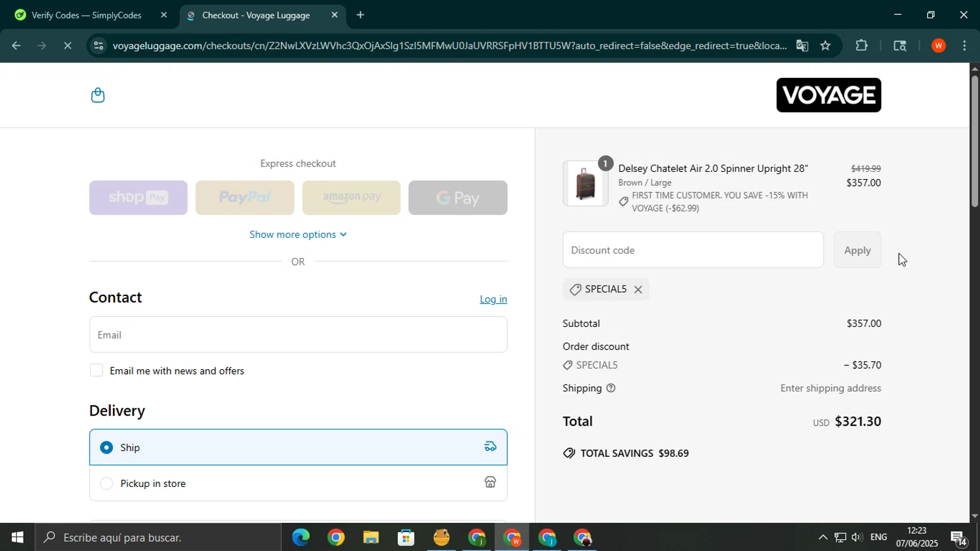Focus the Email input field
Viewport: 980px width, 551px height.
point(298,335)
